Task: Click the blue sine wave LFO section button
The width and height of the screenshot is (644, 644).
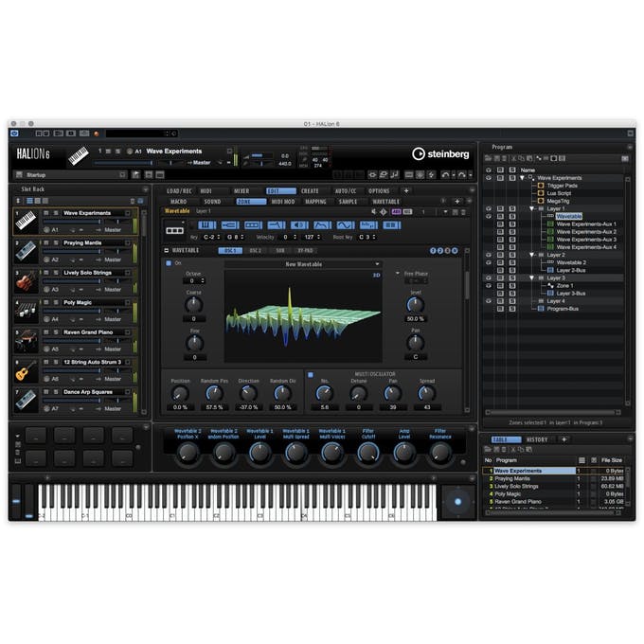Action: click(346, 225)
